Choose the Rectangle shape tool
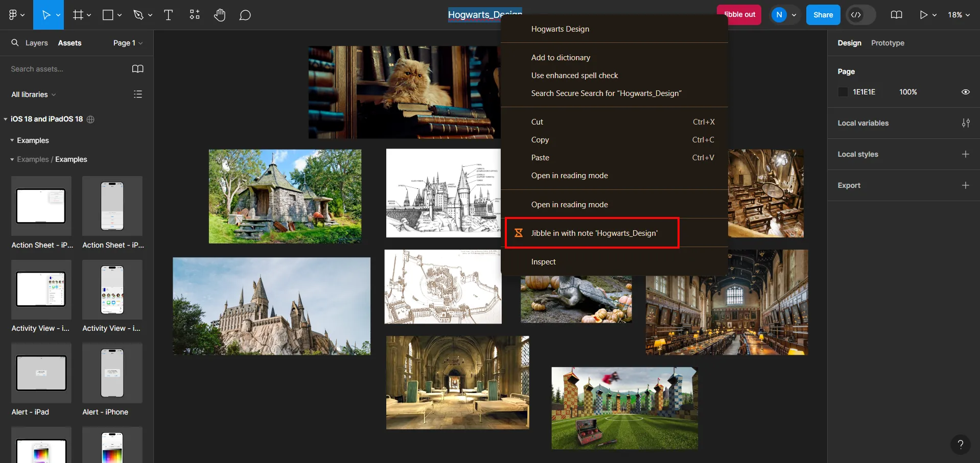 pos(108,15)
